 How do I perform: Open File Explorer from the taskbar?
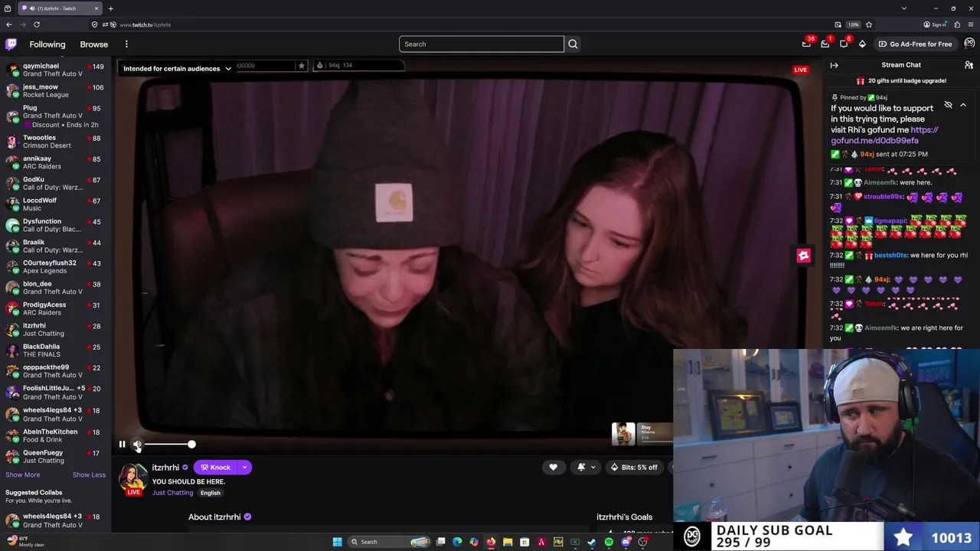tap(508, 542)
